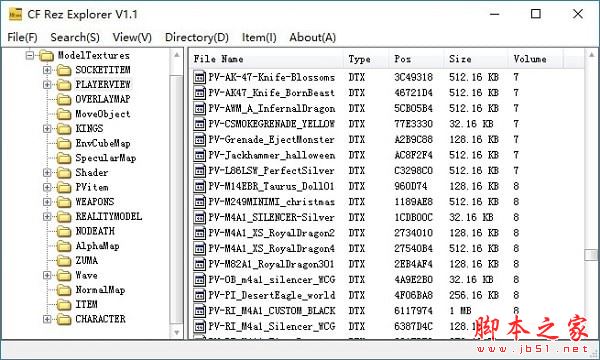Click file icon of PV-M4A1_XS_RoyalDragon4
This screenshot has width=600, height=360.
pyautogui.click(x=199, y=249)
